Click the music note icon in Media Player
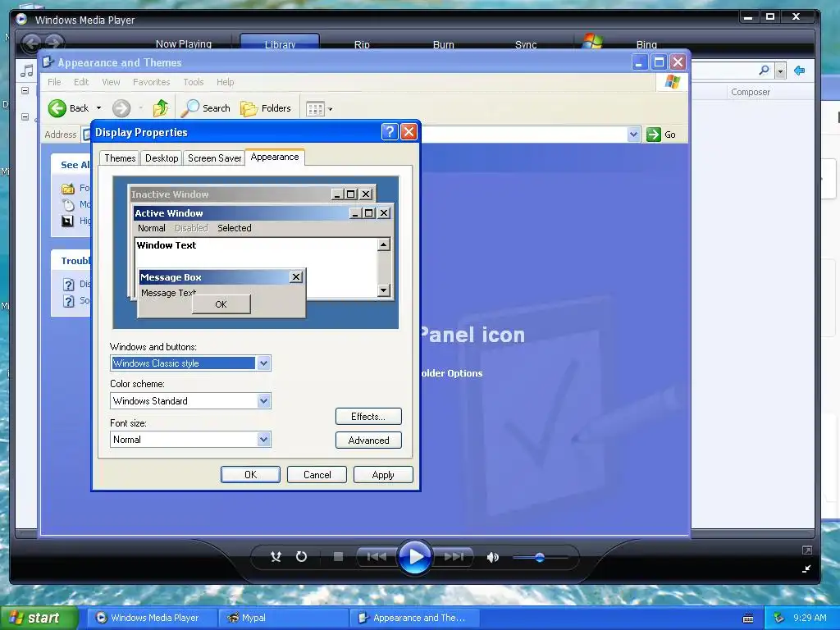 click(x=27, y=71)
